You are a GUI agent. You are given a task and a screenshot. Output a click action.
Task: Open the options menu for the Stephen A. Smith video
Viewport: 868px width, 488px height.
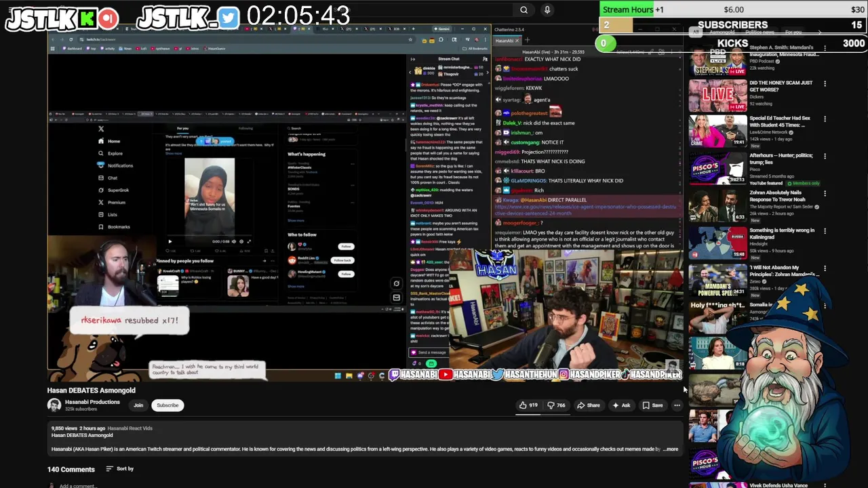coord(825,49)
